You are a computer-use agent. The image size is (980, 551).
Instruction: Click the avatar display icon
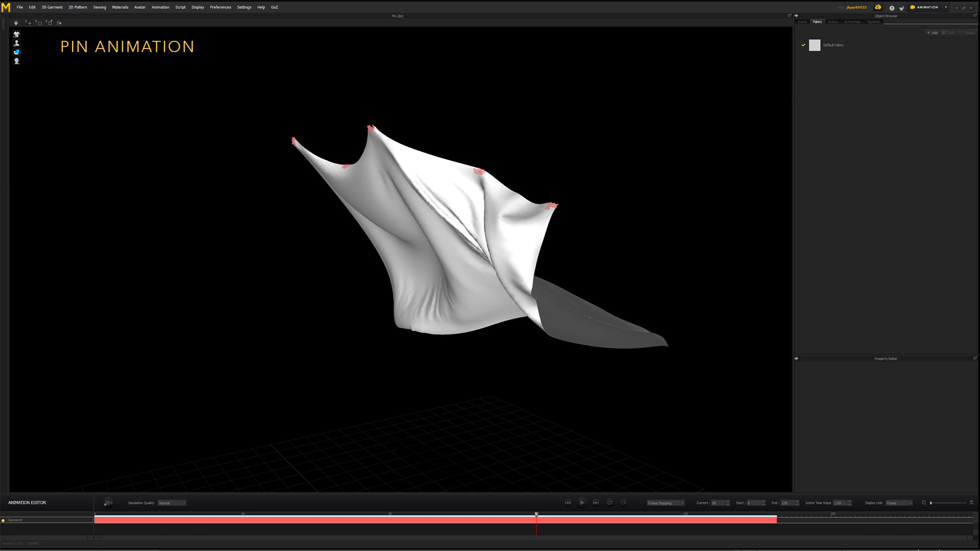[16, 43]
